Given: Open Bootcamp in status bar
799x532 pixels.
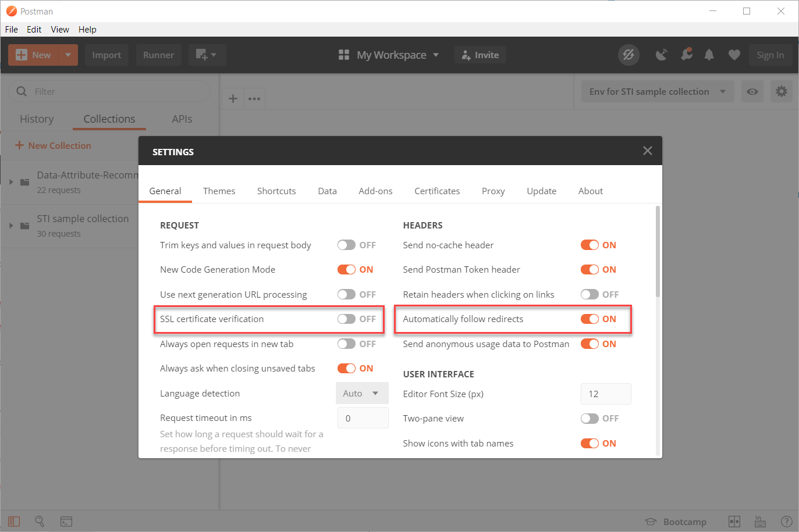Looking at the screenshot, I should click(x=676, y=522).
